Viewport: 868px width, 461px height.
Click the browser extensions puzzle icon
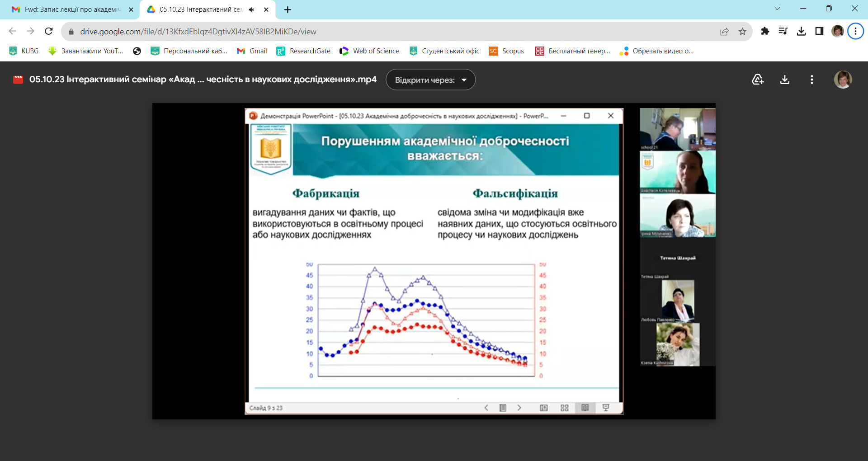pos(765,31)
